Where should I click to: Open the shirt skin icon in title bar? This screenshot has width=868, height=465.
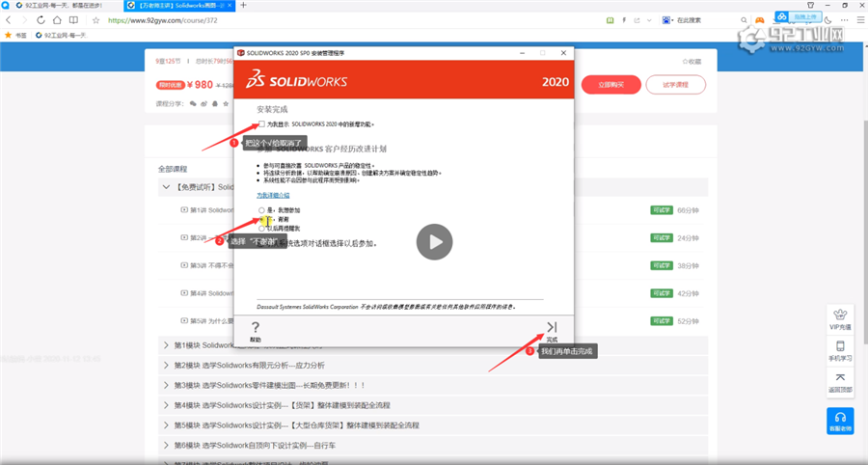coord(810,5)
